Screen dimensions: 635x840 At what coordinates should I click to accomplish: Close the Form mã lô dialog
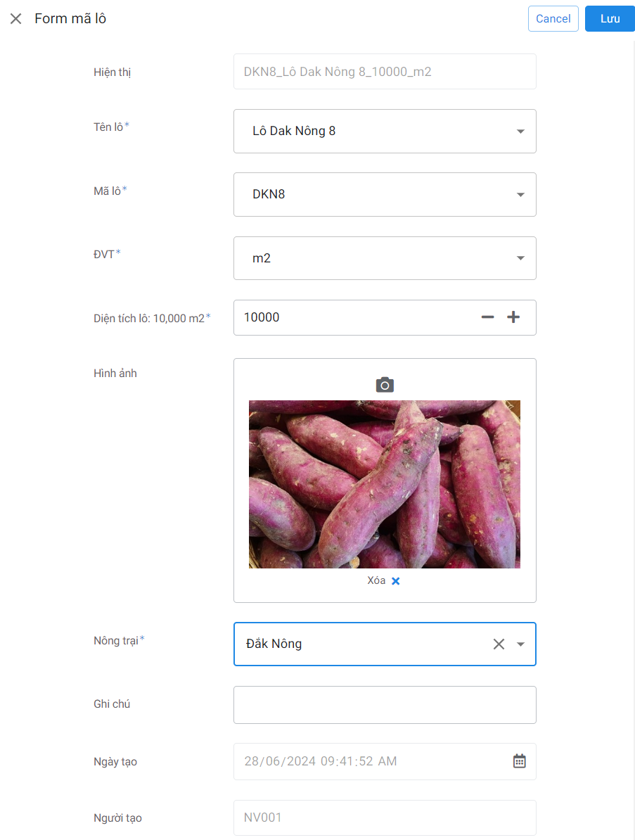click(16, 19)
